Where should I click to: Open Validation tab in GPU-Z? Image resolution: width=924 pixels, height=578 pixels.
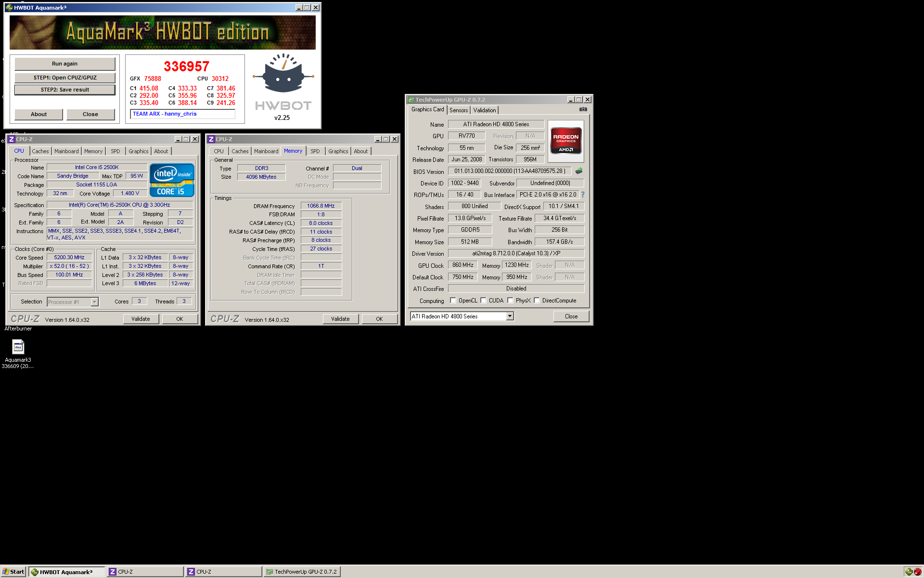coord(485,110)
